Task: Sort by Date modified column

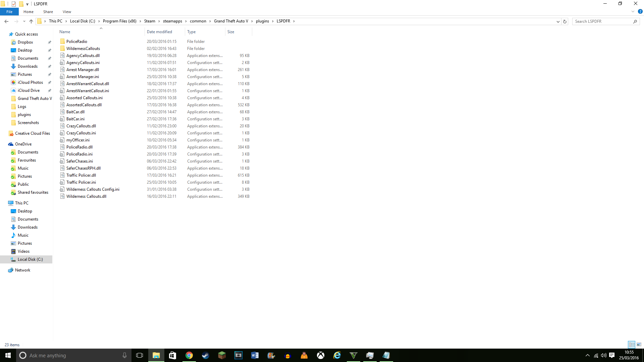Action: pos(159,32)
